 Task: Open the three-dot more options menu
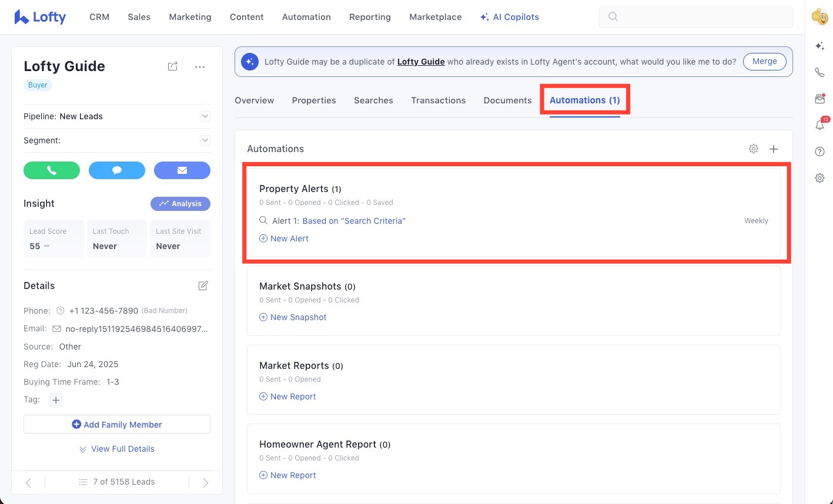tap(200, 67)
